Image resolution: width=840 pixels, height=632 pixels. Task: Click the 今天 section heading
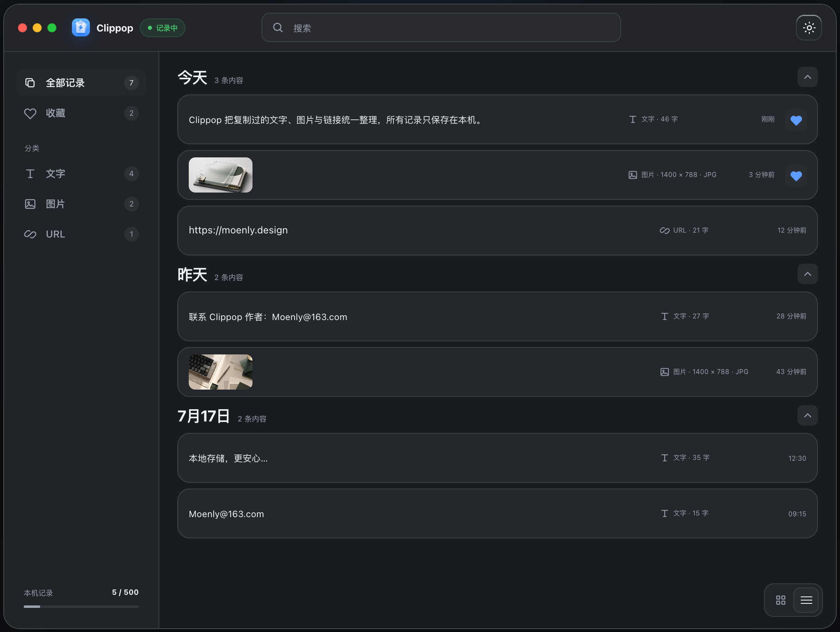(x=192, y=78)
